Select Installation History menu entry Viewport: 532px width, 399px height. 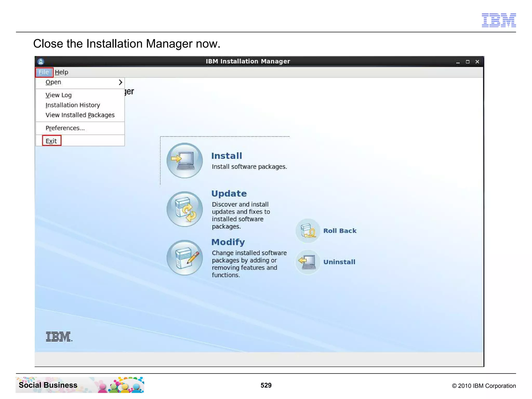[x=80, y=105]
